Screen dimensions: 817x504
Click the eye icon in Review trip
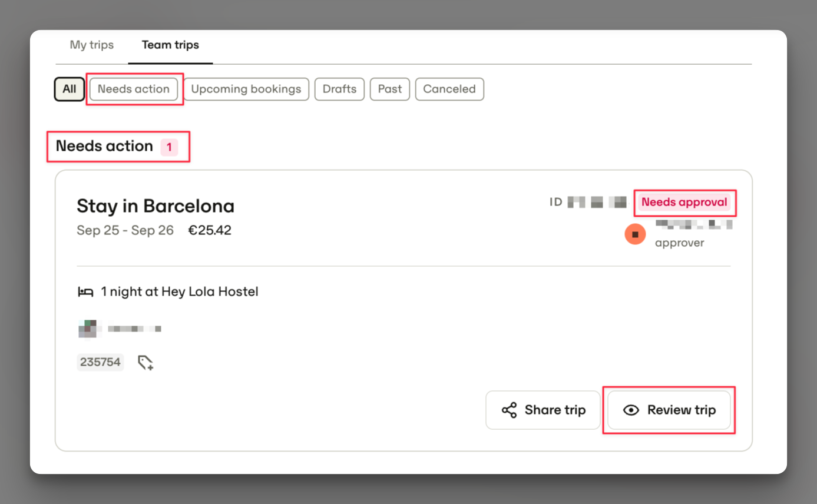pyautogui.click(x=631, y=410)
